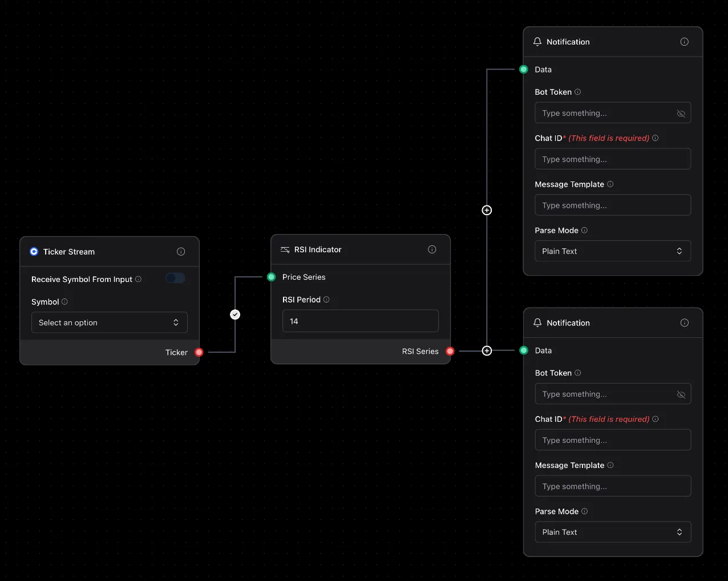Image resolution: width=728 pixels, height=581 pixels.
Task: Expand Parse Mode dropdown in top Notification
Action: [612, 251]
